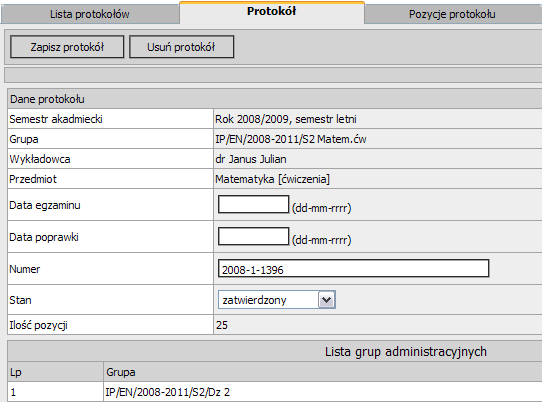Click the 'Semestr akademicki' label
Screen dimensions: 542x402
point(56,119)
